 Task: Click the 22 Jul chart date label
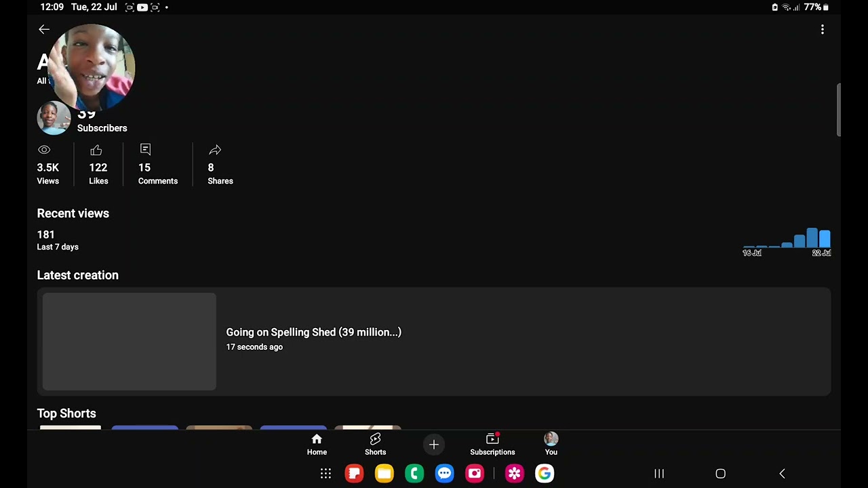coord(821,253)
